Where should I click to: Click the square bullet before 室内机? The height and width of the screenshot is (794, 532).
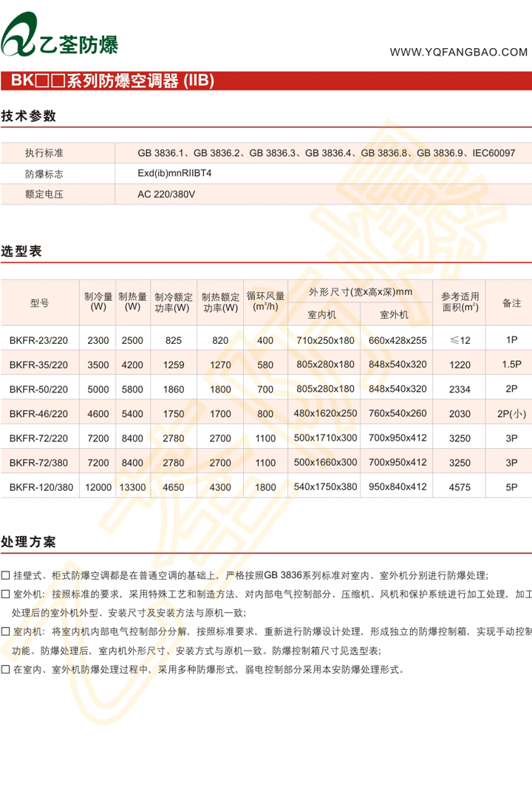pos(6,632)
